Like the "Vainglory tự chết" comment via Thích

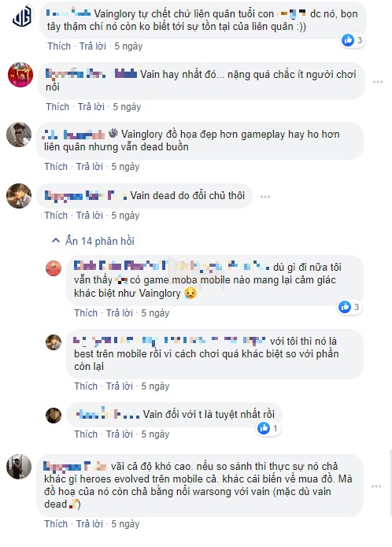59,46
